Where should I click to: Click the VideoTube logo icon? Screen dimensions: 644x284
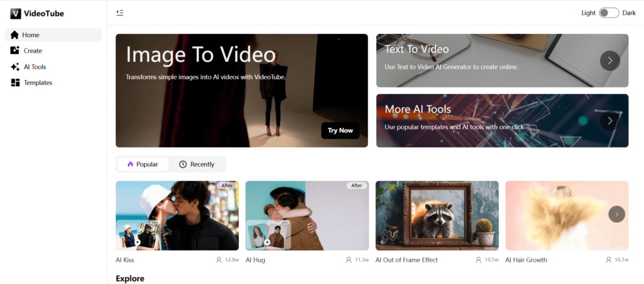(16, 14)
